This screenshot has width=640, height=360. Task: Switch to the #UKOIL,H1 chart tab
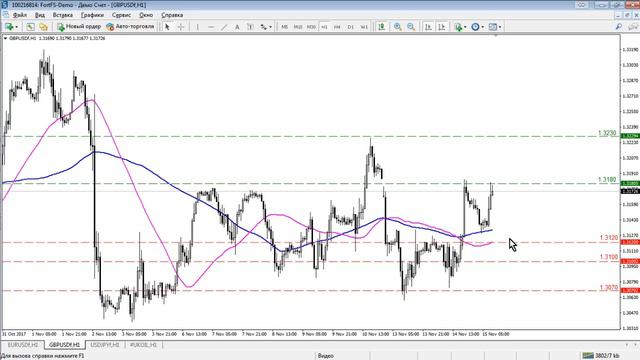coord(143,345)
